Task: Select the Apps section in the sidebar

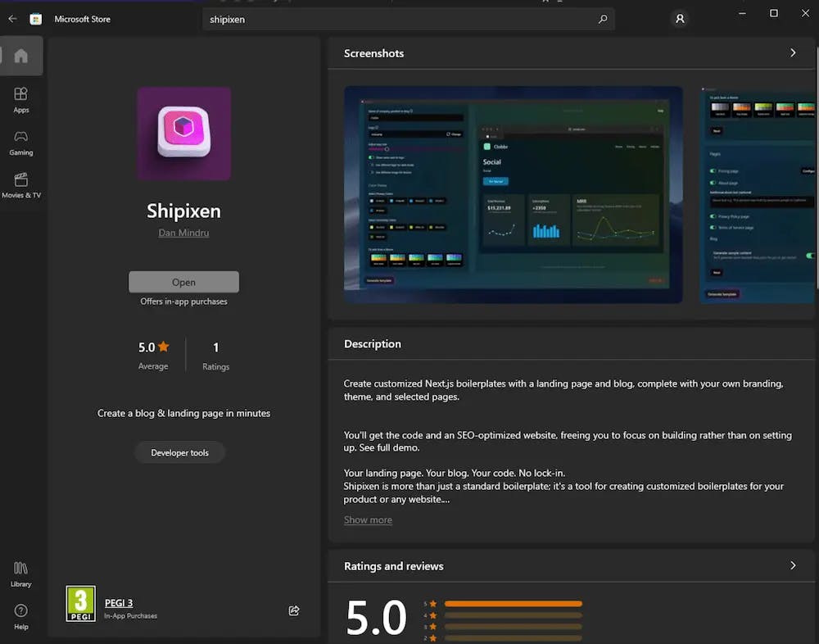Action: (x=21, y=100)
